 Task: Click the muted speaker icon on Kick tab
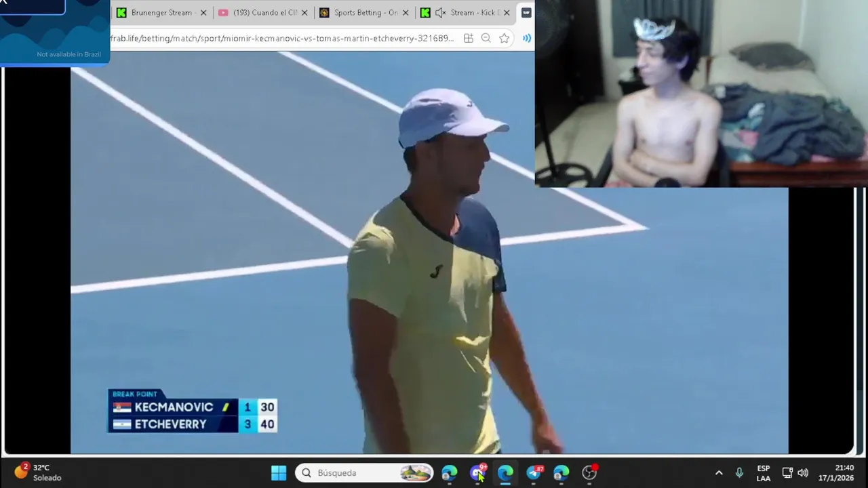point(441,13)
